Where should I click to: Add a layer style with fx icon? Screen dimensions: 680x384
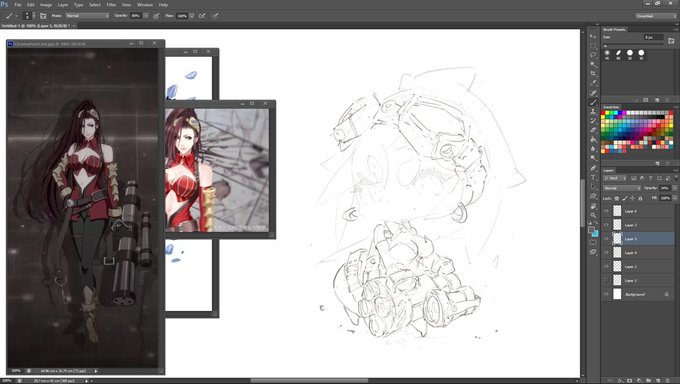point(620,381)
